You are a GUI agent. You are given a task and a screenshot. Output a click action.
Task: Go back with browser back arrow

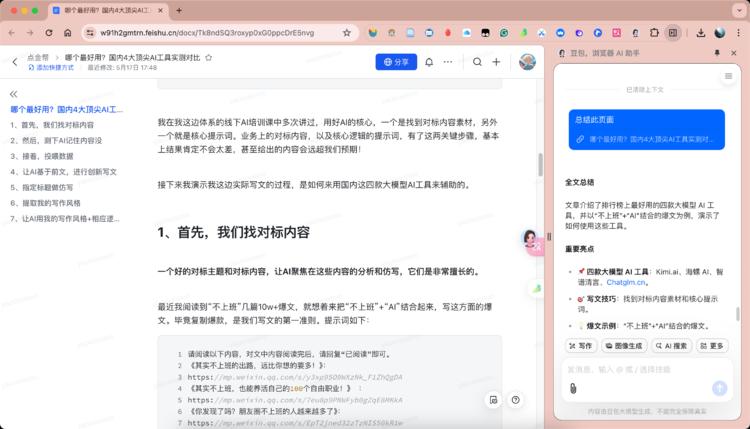(x=12, y=33)
